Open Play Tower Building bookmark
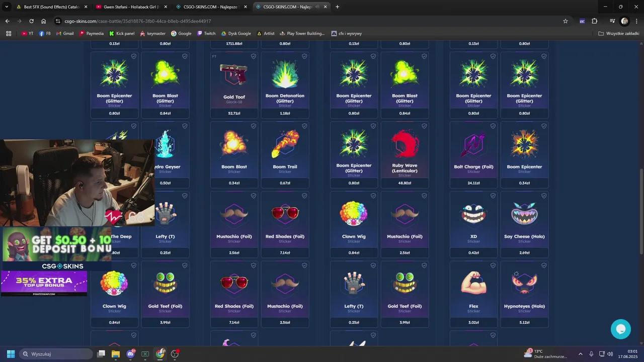 (302, 33)
